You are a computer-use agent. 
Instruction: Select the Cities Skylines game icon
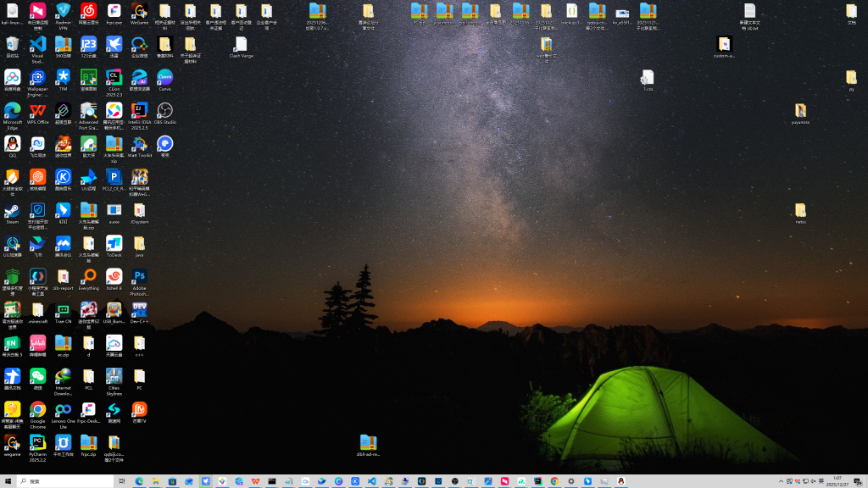(x=114, y=377)
